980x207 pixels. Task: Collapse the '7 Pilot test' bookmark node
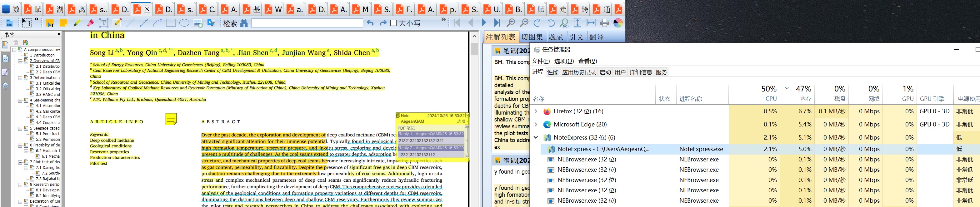pyautogui.click(x=20, y=162)
